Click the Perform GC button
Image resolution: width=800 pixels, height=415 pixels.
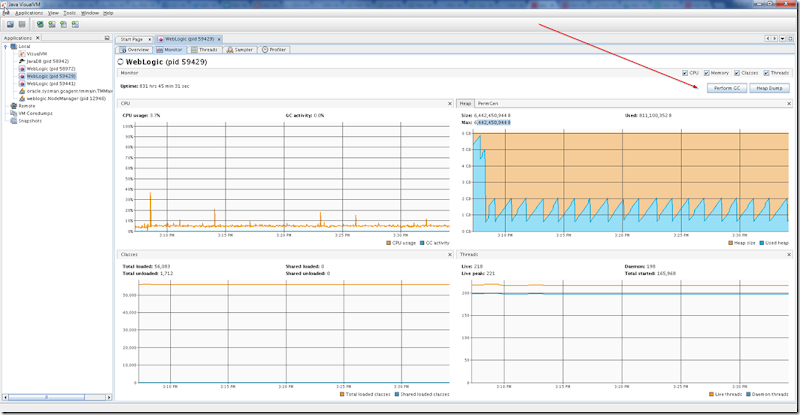pyautogui.click(x=727, y=88)
